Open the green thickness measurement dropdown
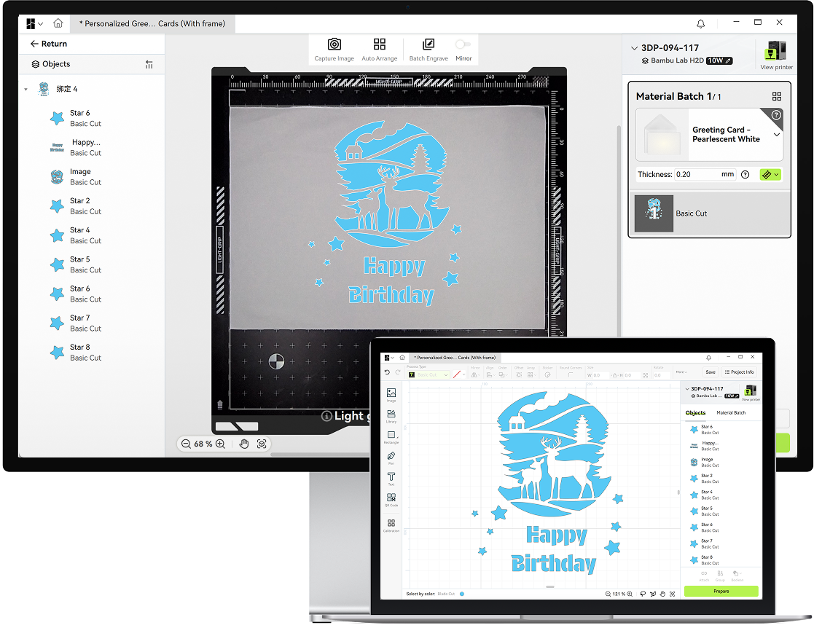814x644 pixels. 770,175
